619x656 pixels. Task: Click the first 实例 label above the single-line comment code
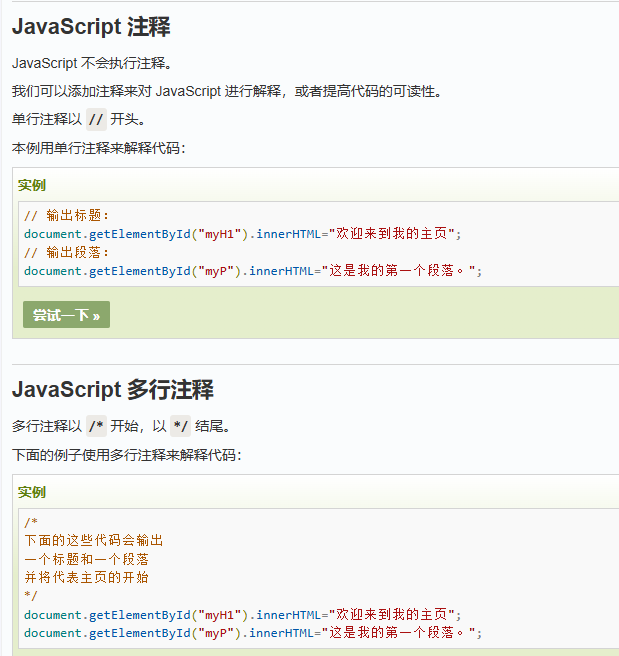pyautogui.click(x=32, y=185)
